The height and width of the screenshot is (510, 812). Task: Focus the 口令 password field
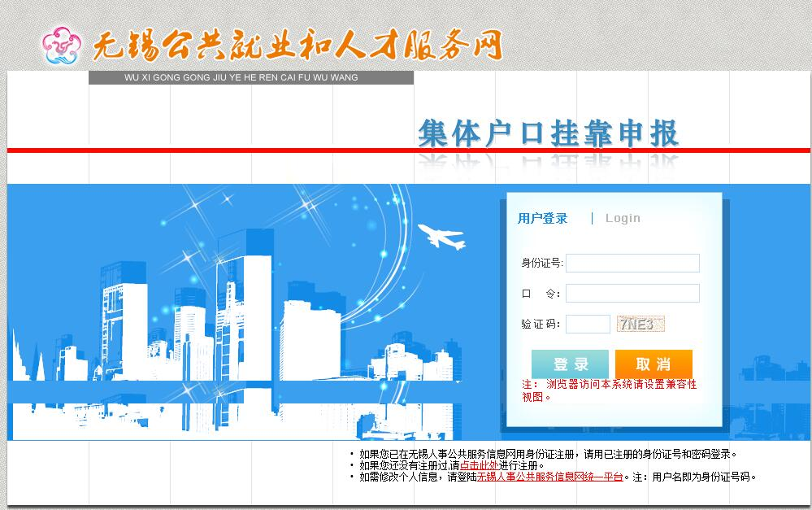click(632, 293)
